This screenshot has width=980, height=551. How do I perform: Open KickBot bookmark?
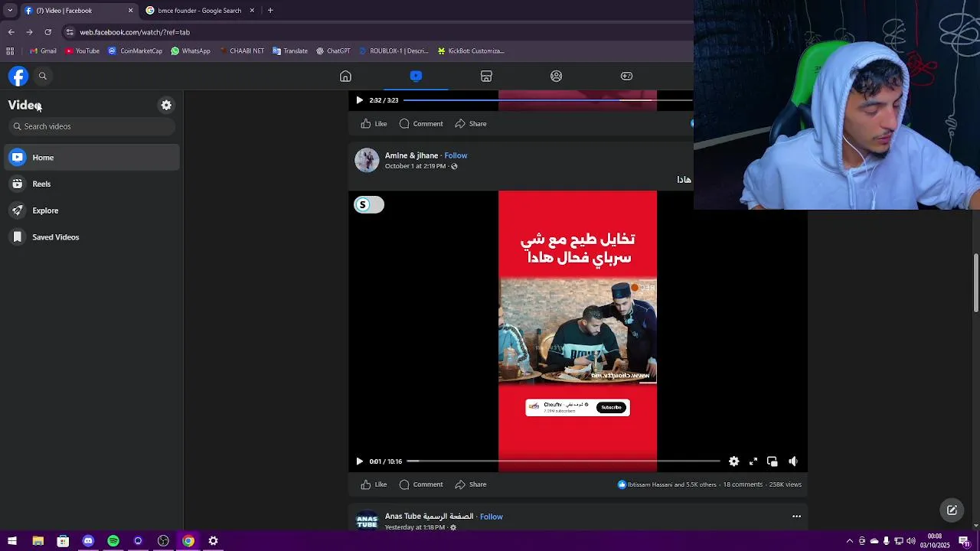coord(471,51)
